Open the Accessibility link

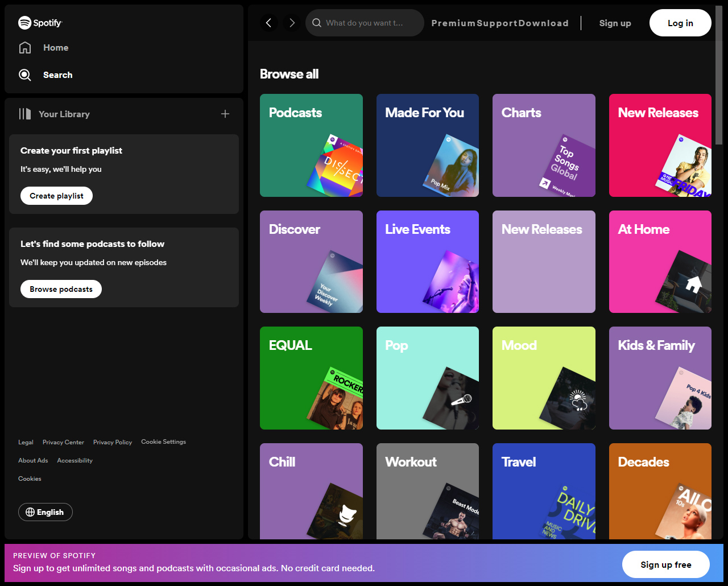pyautogui.click(x=75, y=460)
